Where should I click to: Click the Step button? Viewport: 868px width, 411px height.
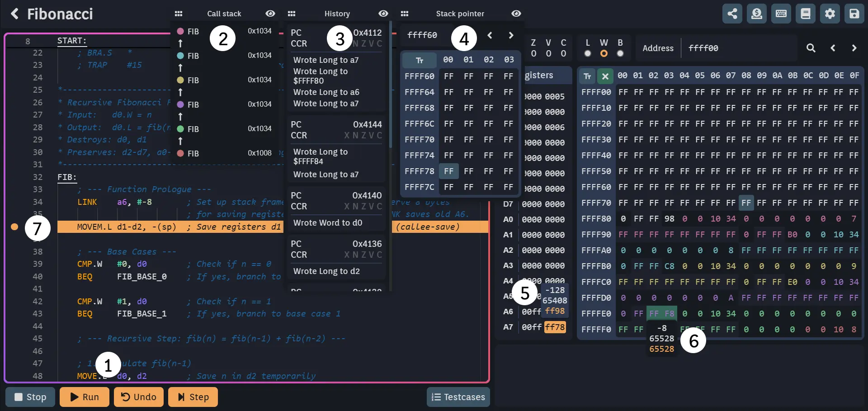click(x=193, y=397)
